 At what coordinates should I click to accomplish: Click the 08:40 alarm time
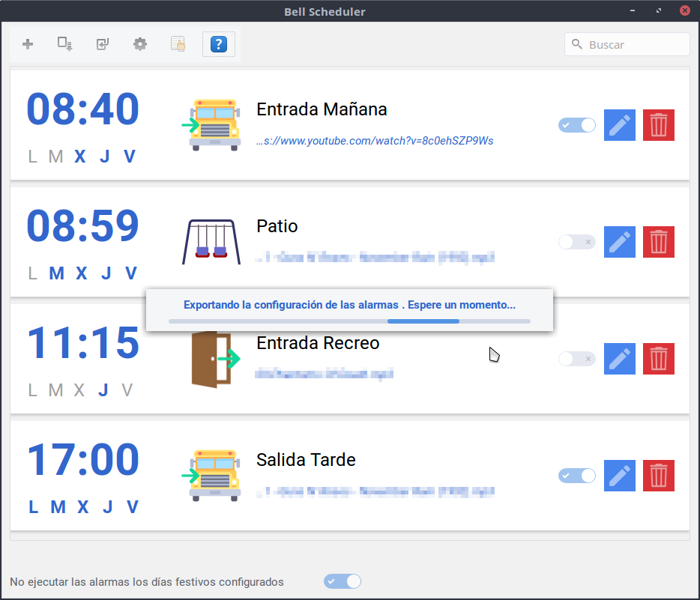tap(82, 109)
